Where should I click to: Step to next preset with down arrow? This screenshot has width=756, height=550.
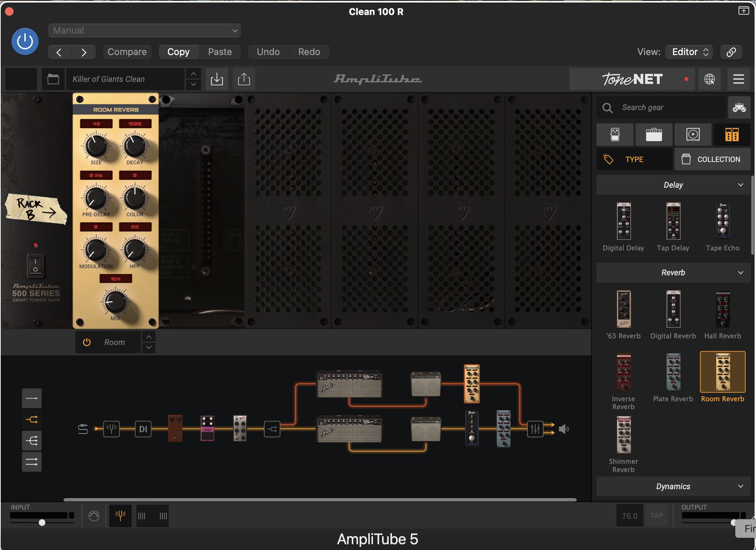click(x=193, y=84)
